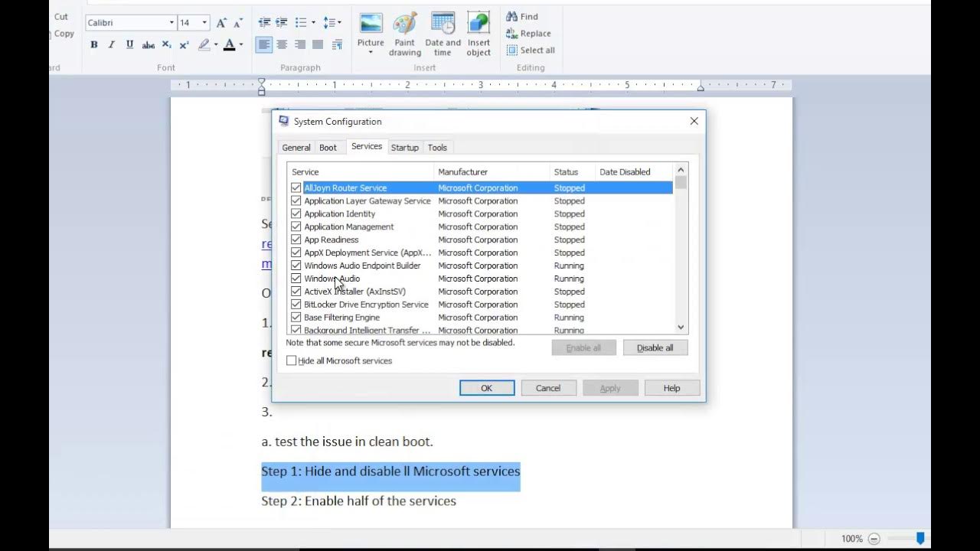Screen dimensions: 980x551
Task: Click the font color A button
Action: coord(229,45)
